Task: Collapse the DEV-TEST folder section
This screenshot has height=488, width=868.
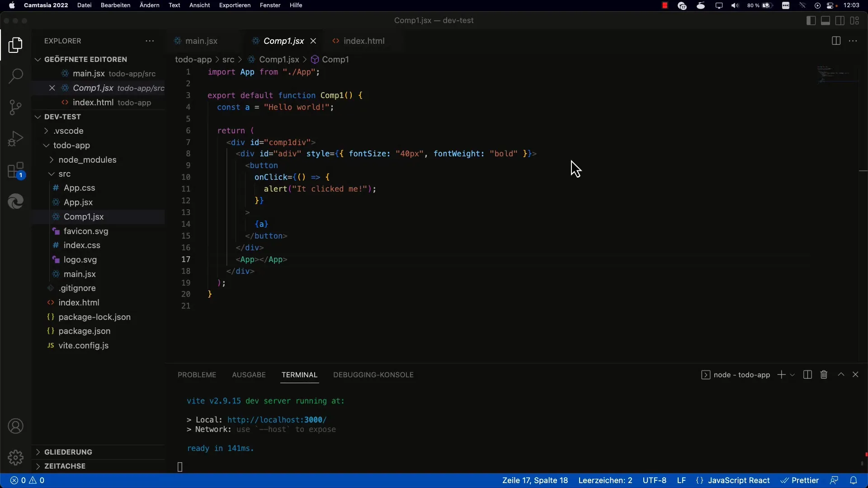Action: (x=38, y=117)
